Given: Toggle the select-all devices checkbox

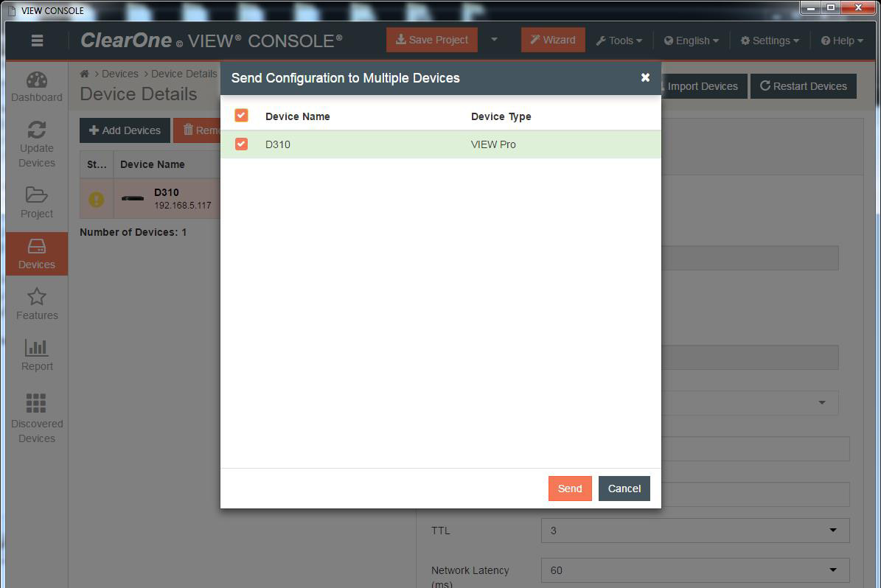Looking at the screenshot, I should [241, 116].
